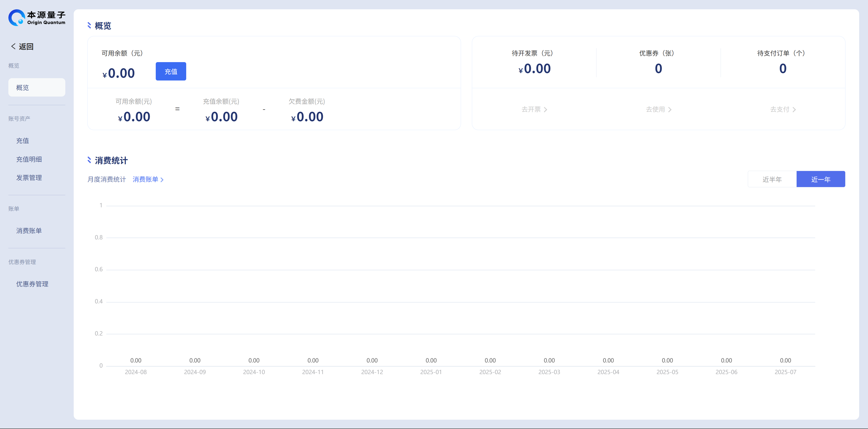The height and width of the screenshot is (429, 868).
Task: Click the blue 消费统计 section marker icon
Action: pos(89,160)
